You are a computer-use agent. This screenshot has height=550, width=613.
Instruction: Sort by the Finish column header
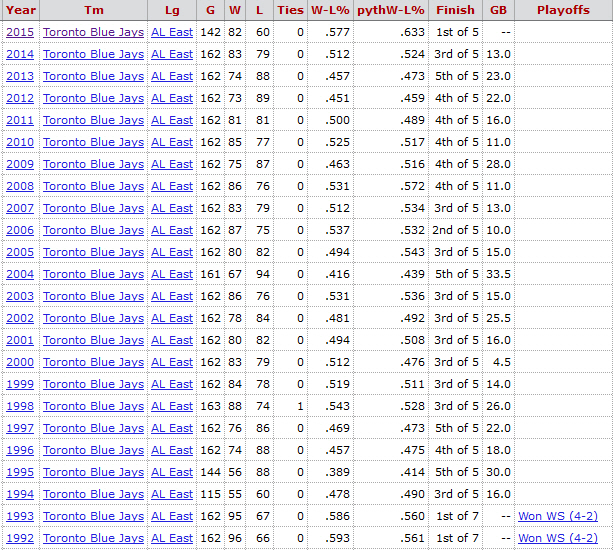pos(455,10)
